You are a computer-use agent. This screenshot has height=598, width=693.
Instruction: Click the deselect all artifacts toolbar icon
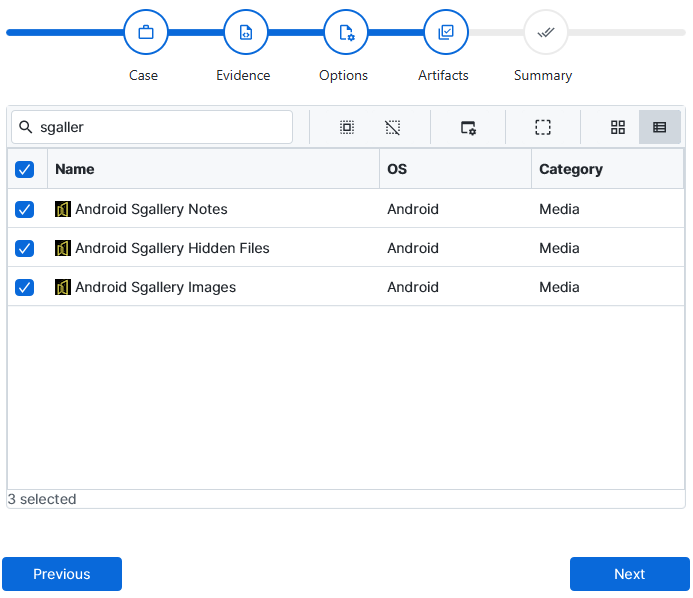click(392, 127)
